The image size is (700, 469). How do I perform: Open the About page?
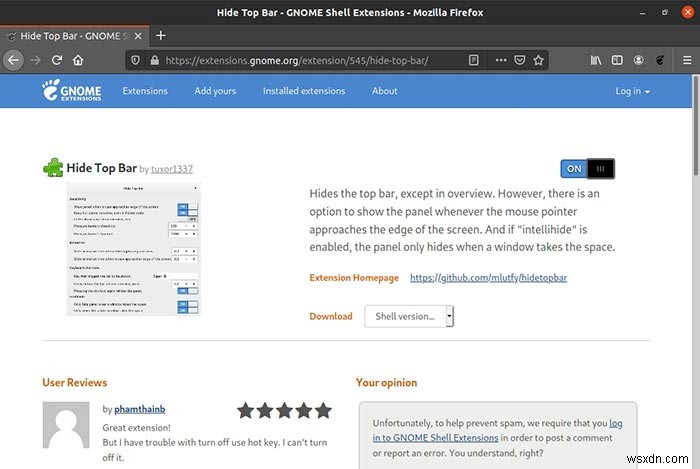coord(385,91)
